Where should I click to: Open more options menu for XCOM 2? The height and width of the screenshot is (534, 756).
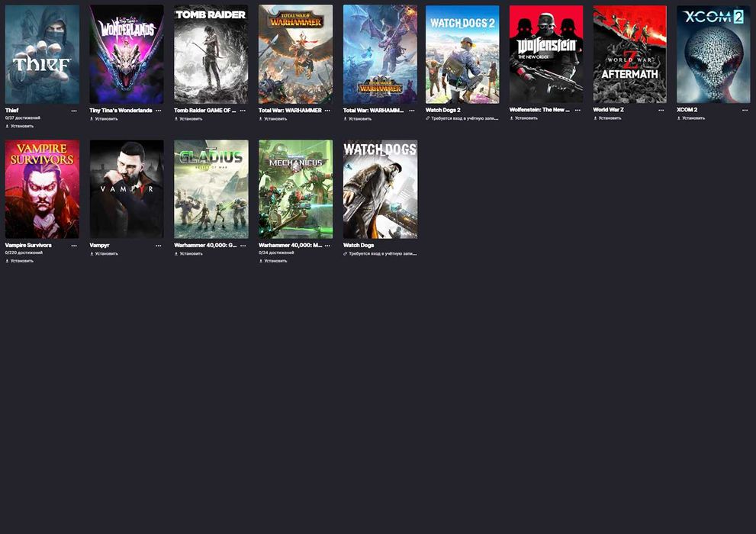coord(745,110)
